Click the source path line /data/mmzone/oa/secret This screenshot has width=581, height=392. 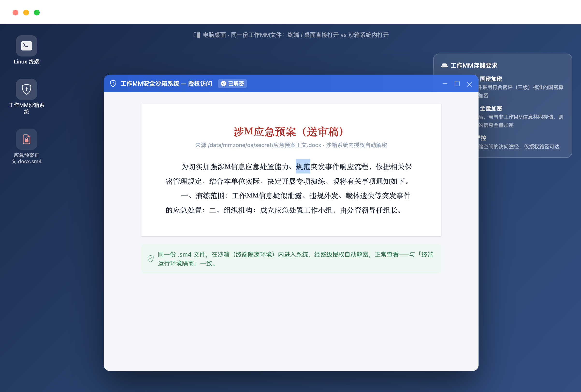pos(291,145)
